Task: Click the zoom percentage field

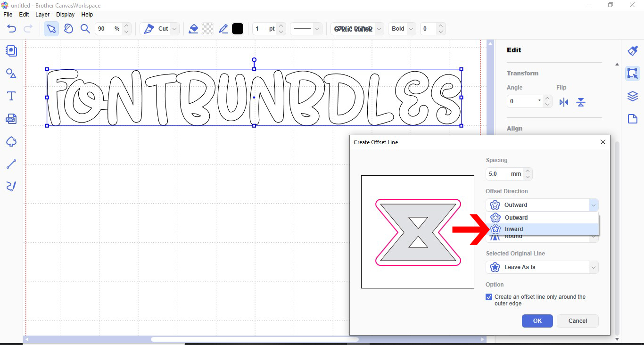Action: click(108, 29)
